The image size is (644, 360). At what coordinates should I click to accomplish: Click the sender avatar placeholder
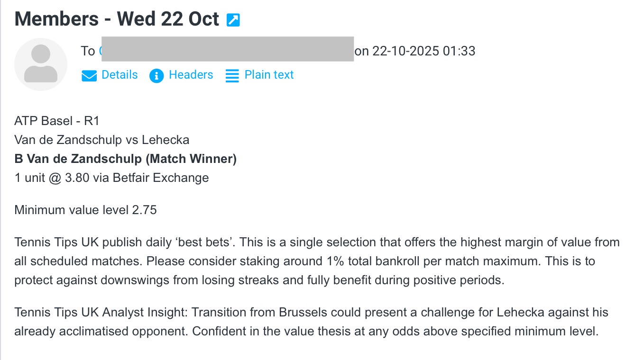click(41, 64)
